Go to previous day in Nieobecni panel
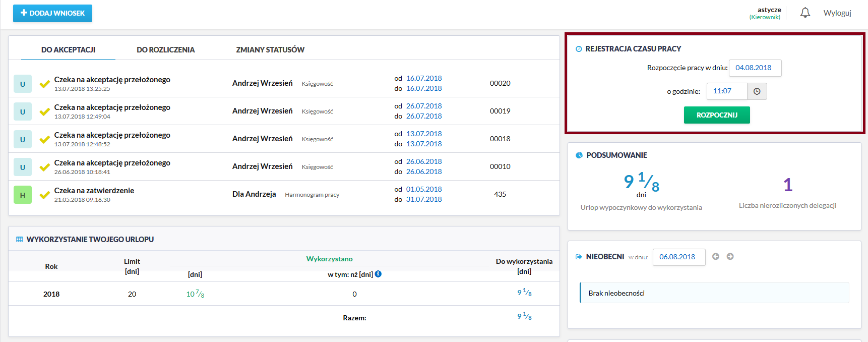868x342 pixels. click(715, 257)
